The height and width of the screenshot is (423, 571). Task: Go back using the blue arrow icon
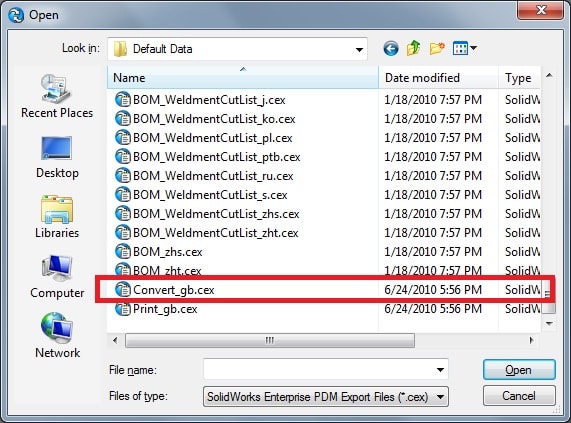click(391, 48)
